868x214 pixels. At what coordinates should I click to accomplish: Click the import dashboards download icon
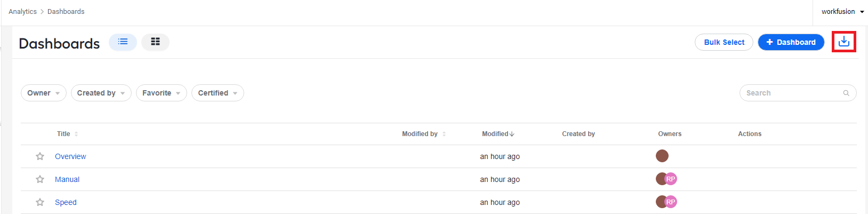(x=843, y=42)
